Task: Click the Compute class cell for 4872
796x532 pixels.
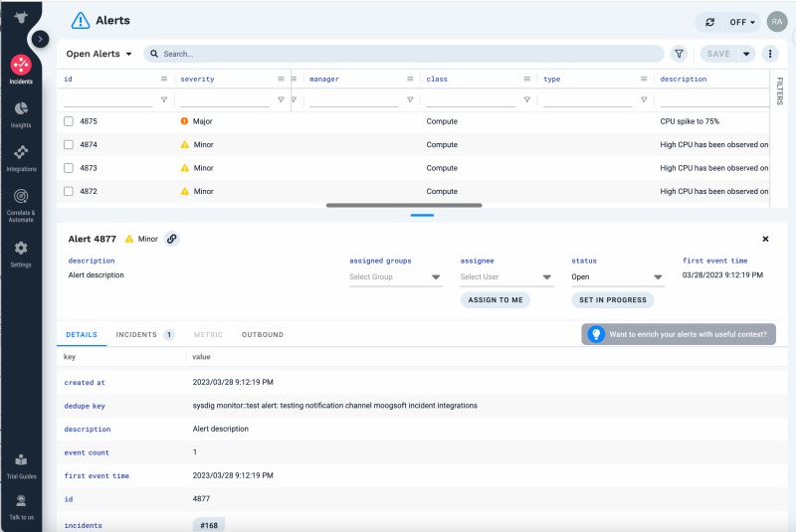Action: click(442, 191)
